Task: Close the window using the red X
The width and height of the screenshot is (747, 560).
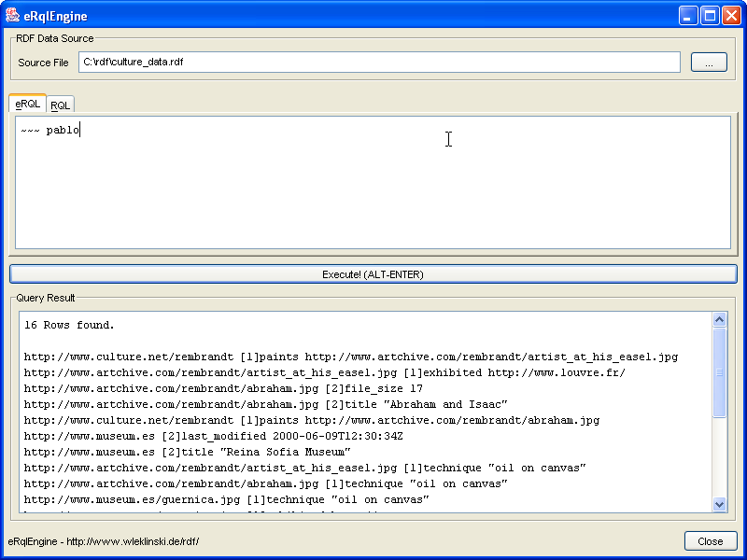Action: click(x=730, y=15)
